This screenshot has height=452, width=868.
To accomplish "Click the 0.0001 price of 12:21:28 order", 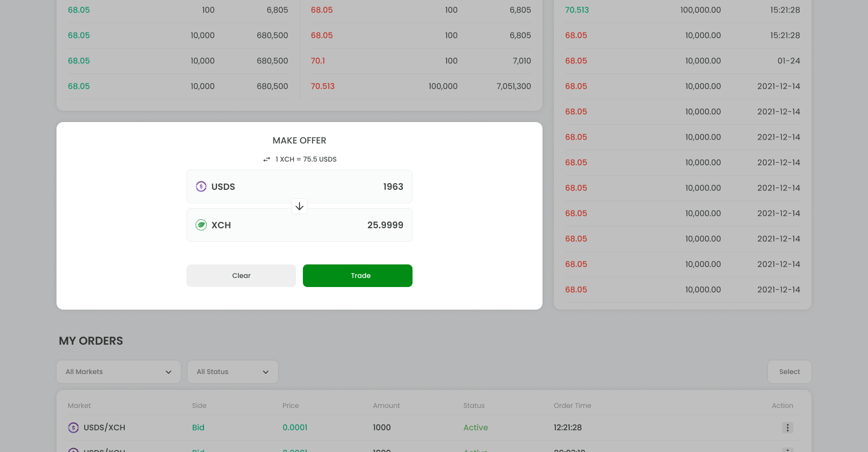I will point(295,428).
